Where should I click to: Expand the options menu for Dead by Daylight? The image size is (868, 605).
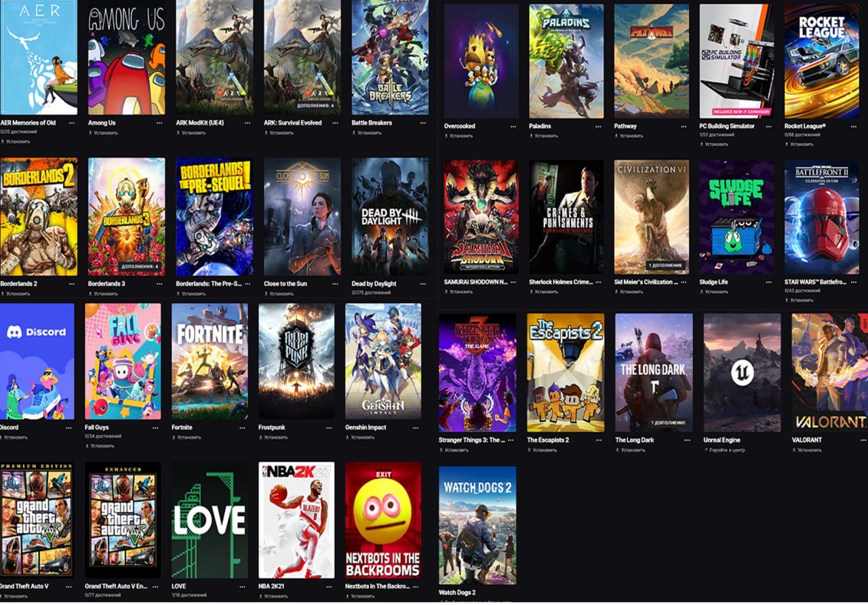pos(423,284)
